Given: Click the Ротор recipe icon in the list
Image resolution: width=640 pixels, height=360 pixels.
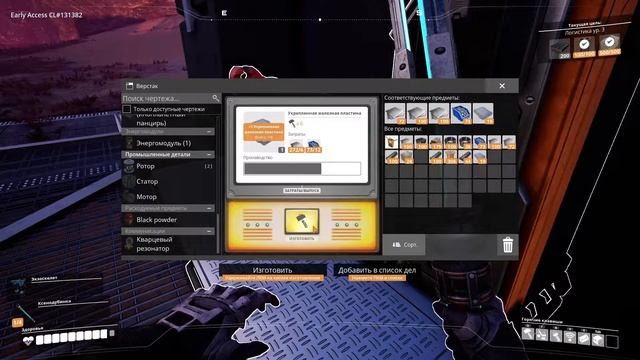Looking at the screenshot, I should (129, 166).
